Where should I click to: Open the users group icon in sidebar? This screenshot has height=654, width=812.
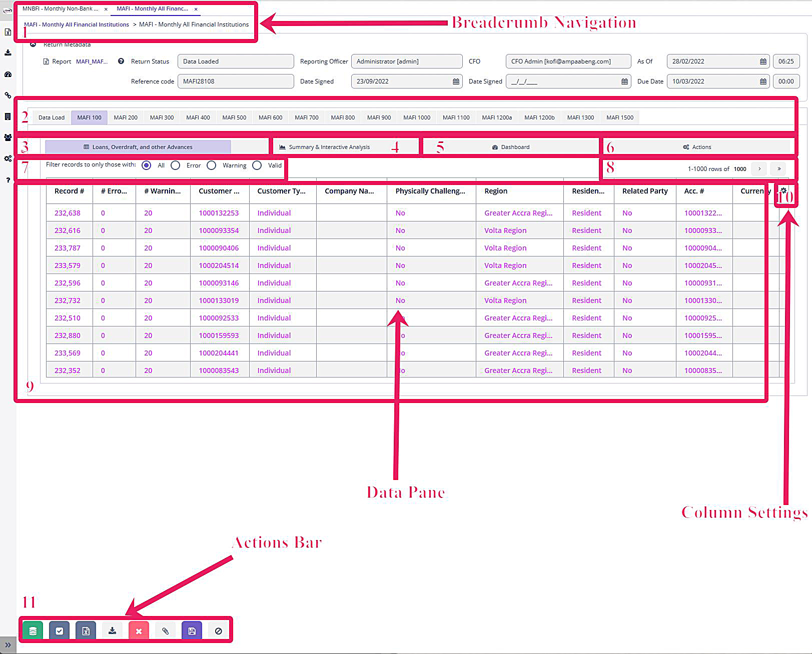pos(8,138)
